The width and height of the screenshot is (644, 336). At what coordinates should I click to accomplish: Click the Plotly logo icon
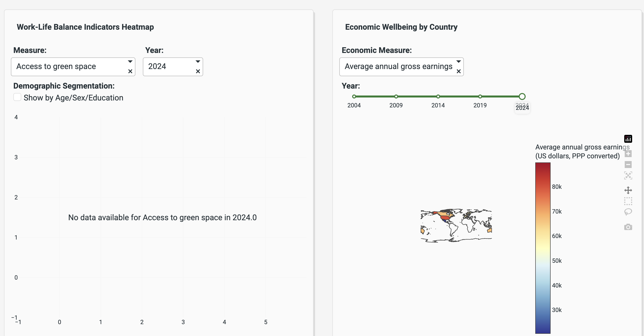pyautogui.click(x=628, y=139)
